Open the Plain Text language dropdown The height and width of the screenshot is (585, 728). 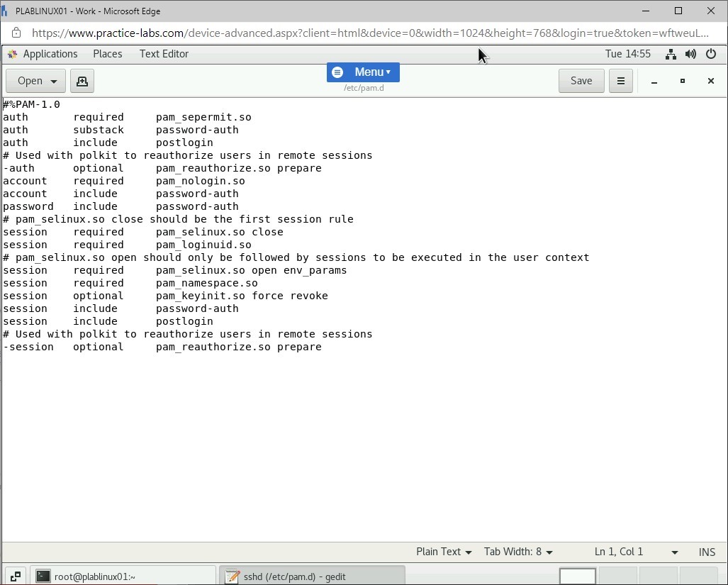click(444, 552)
